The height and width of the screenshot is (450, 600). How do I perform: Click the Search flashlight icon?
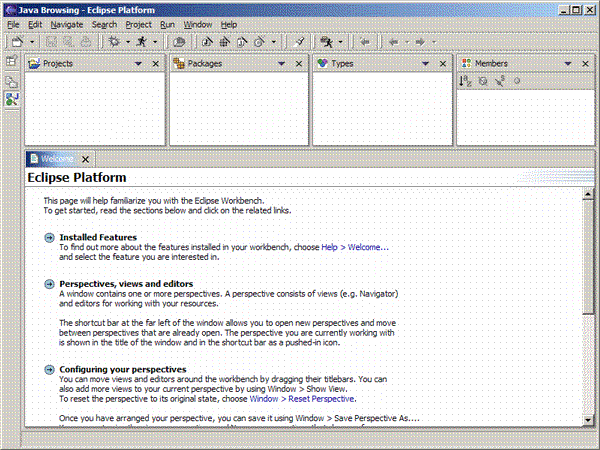pyautogui.click(x=299, y=42)
